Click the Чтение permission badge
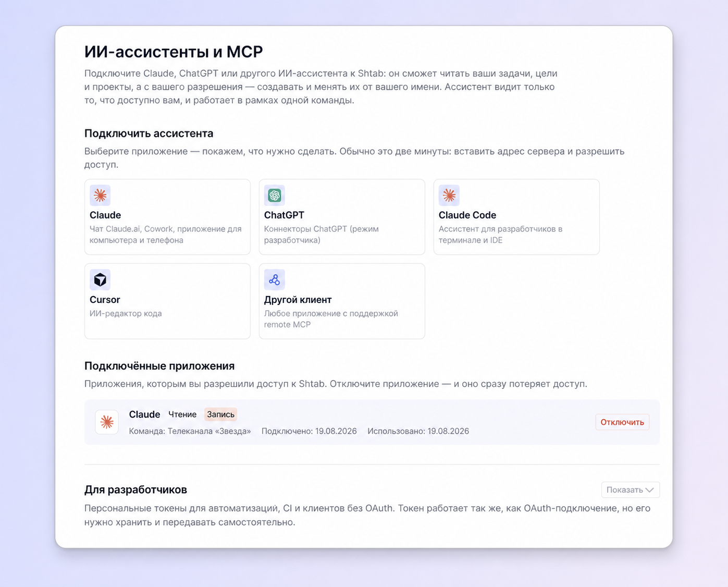The width and height of the screenshot is (728, 587). pyautogui.click(x=182, y=414)
